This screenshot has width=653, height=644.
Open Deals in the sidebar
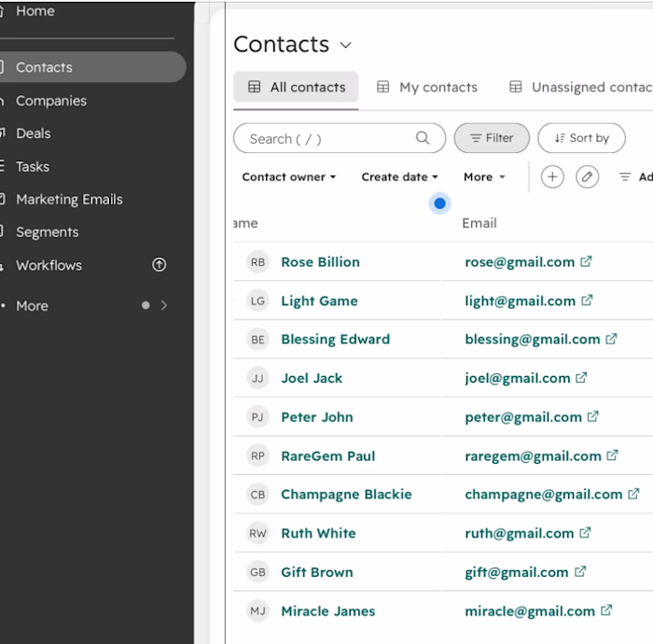33,133
